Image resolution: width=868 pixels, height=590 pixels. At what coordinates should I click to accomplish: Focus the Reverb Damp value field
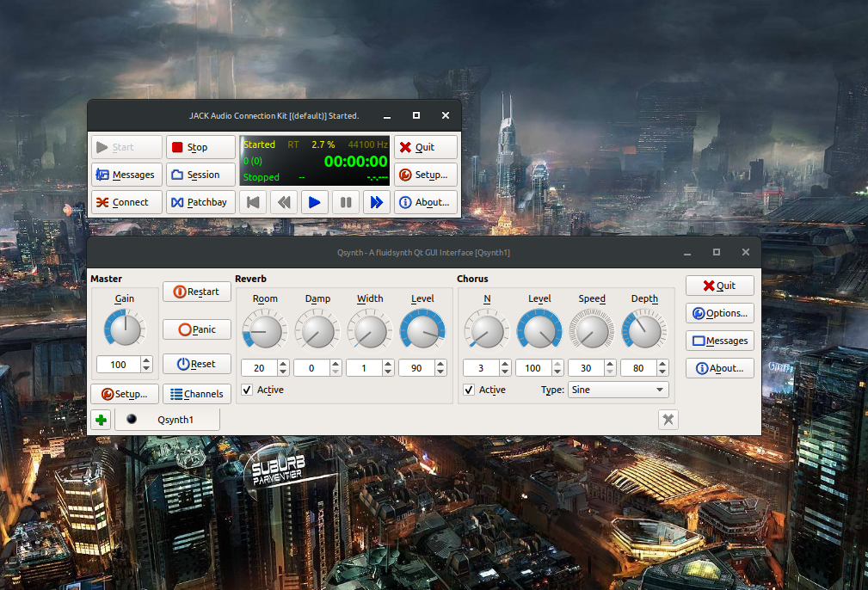pyautogui.click(x=311, y=368)
